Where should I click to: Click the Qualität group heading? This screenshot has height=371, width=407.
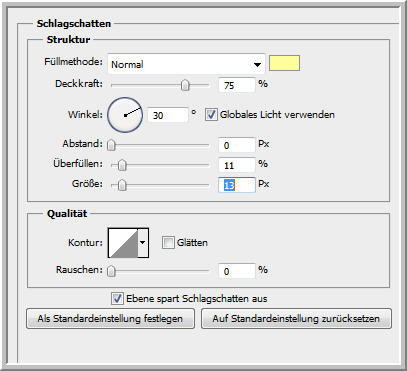point(67,213)
